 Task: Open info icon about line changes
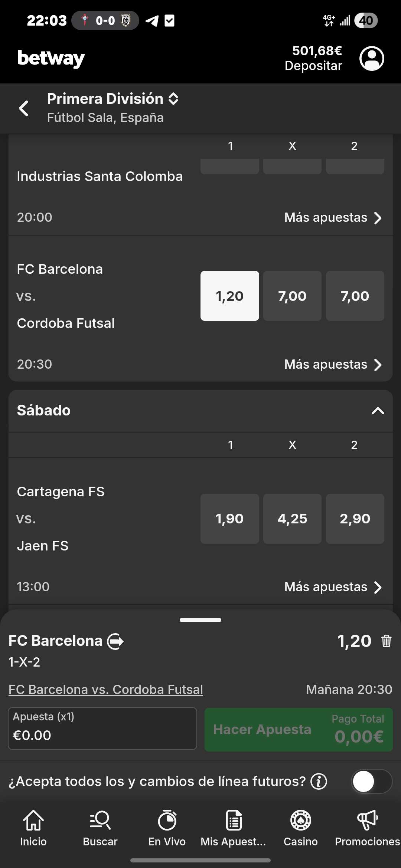point(319,781)
